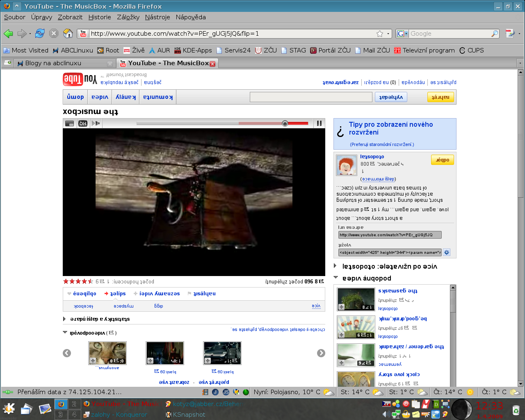
Task: Switch to virtual desktop 2 in pager
Action: [74, 404]
